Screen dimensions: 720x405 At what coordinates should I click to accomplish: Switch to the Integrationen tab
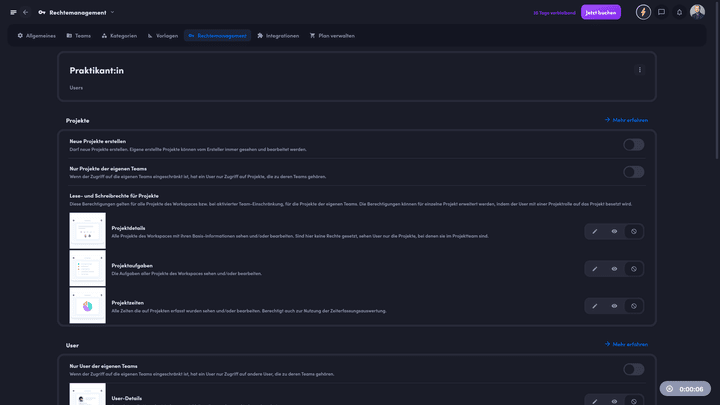[278, 35]
